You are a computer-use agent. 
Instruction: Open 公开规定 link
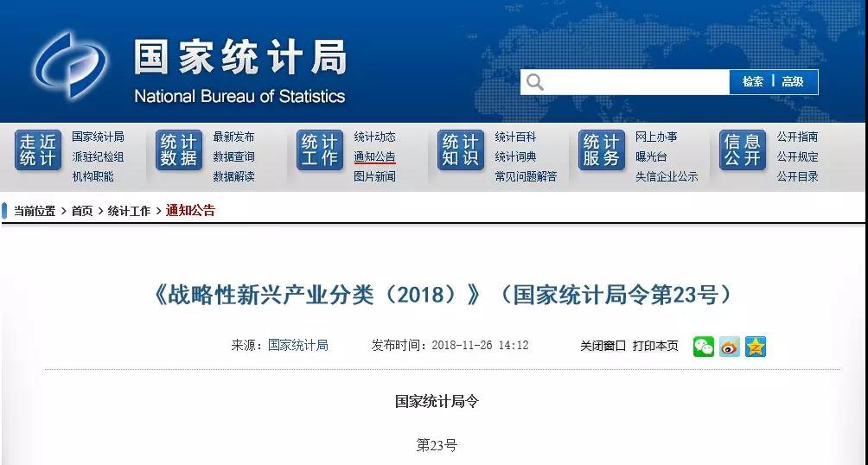(797, 156)
